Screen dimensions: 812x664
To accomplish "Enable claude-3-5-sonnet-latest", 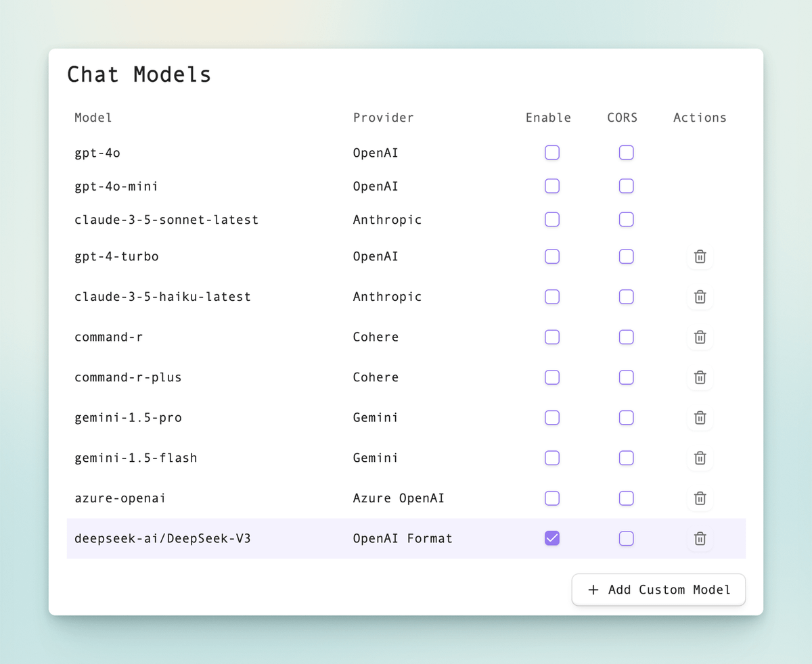I will (x=551, y=220).
